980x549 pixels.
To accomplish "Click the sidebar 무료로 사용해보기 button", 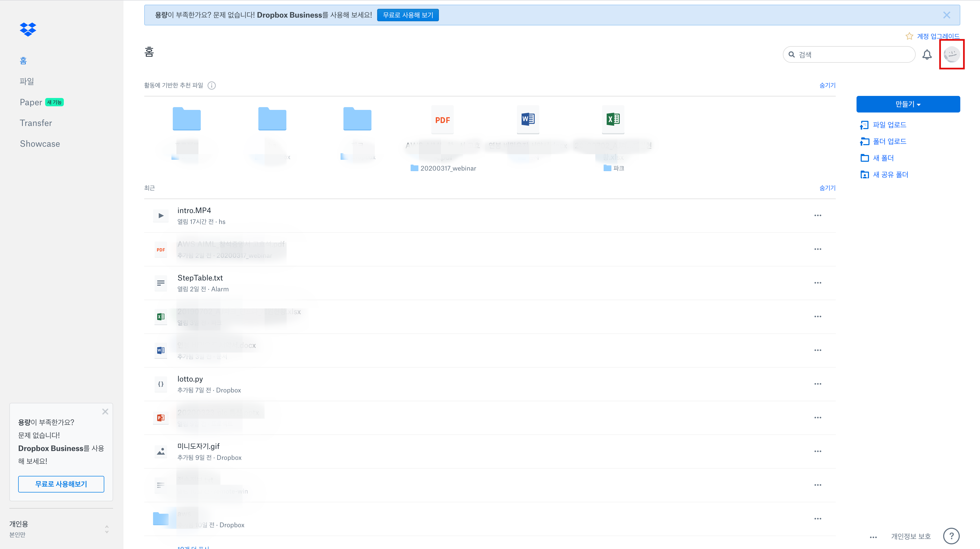I will (61, 484).
